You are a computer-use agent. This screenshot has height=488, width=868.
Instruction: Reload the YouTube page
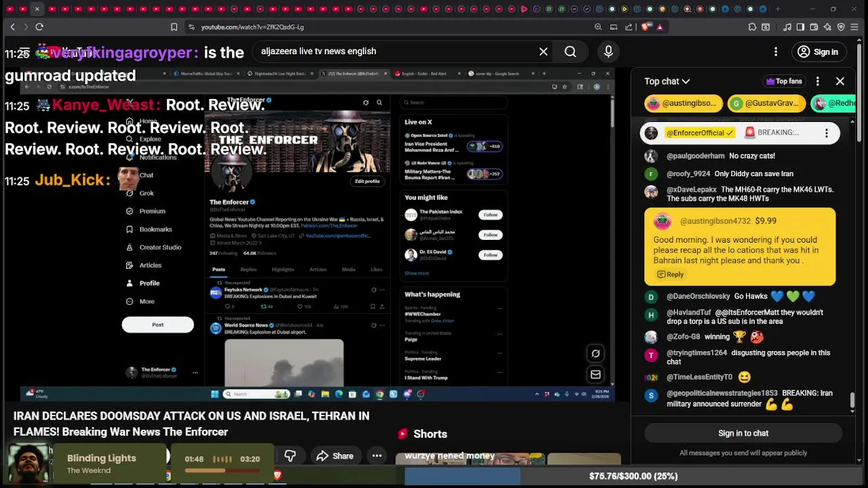(x=39, y=27)
